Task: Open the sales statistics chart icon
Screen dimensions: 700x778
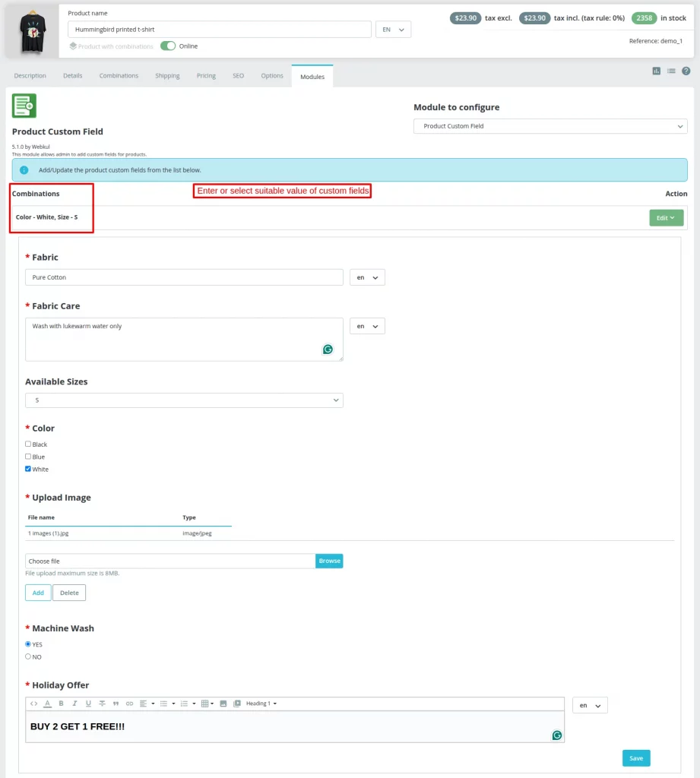Action: coord(657,71)
